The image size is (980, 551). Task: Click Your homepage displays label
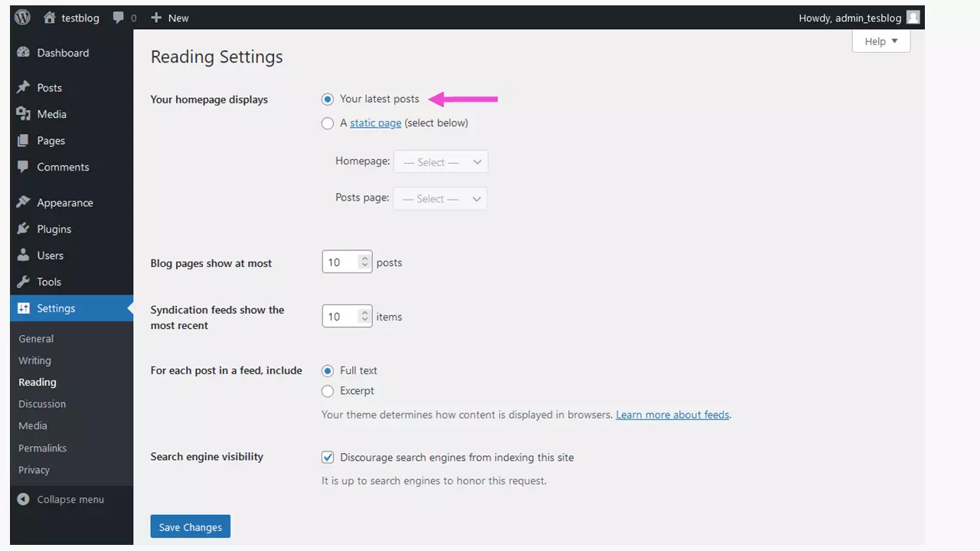(209, 99)
